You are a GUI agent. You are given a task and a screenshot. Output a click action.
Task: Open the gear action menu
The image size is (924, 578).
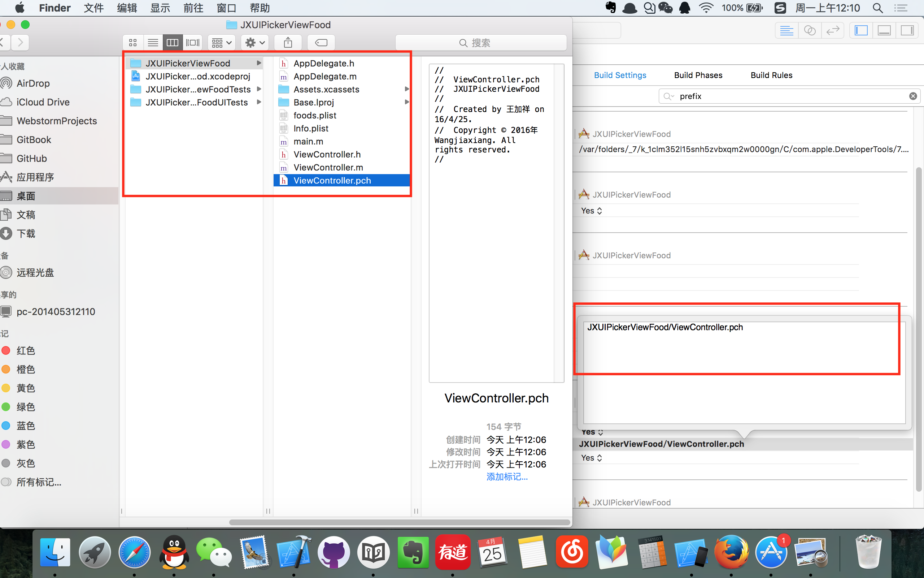[x=255, y=43]
